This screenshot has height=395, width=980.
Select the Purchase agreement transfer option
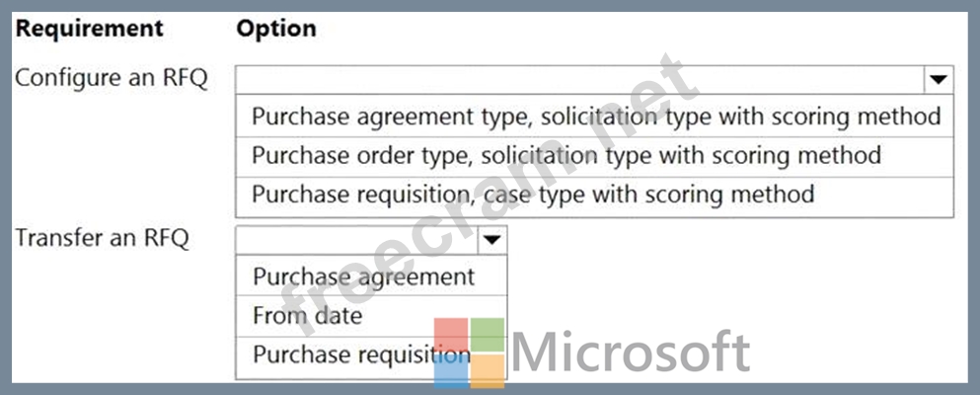[363, 276]
